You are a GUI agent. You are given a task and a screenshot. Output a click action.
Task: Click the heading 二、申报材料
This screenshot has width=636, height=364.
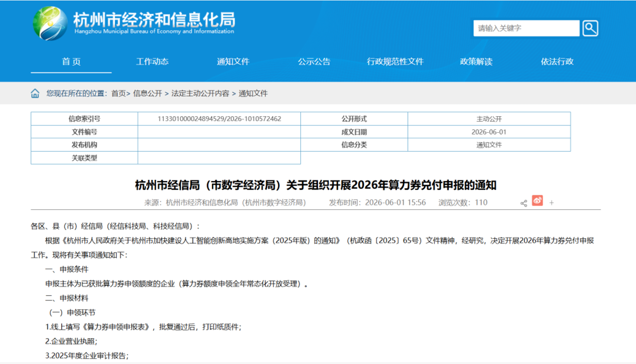pyautogui.click(x=67, y=298)
